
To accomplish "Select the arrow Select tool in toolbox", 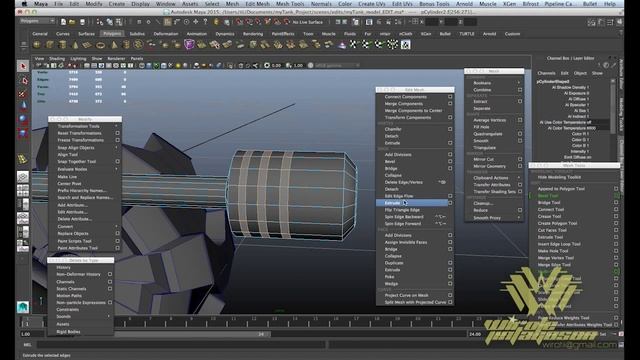I will (23, 67).
